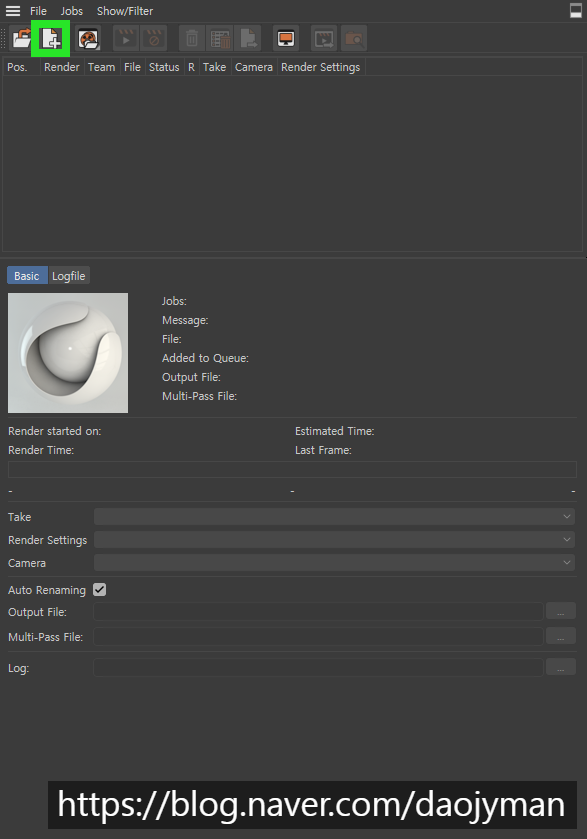Screen dimensions: 587x839
Task: Switch to the Basic tab
Action: (x=27, y=276)
